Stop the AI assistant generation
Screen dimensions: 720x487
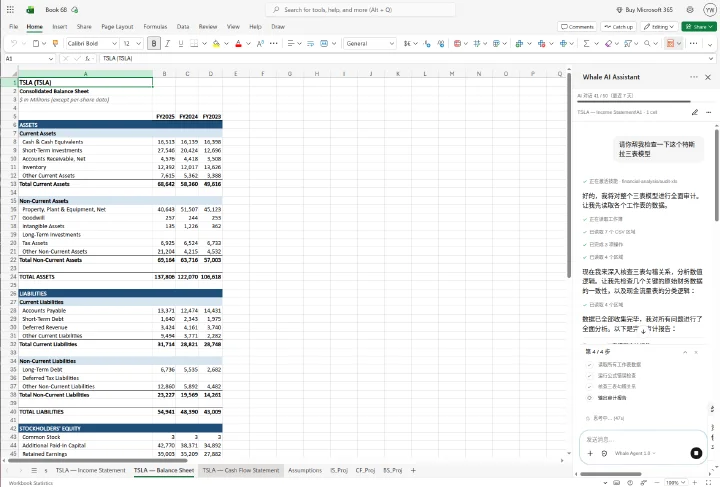[x=696, y=453]
